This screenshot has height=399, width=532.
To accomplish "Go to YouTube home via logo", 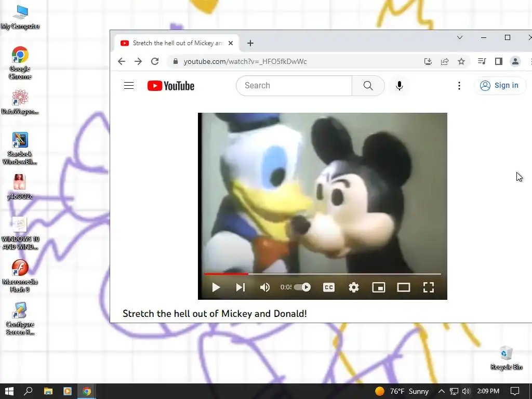I will click(x=170, y=86).
